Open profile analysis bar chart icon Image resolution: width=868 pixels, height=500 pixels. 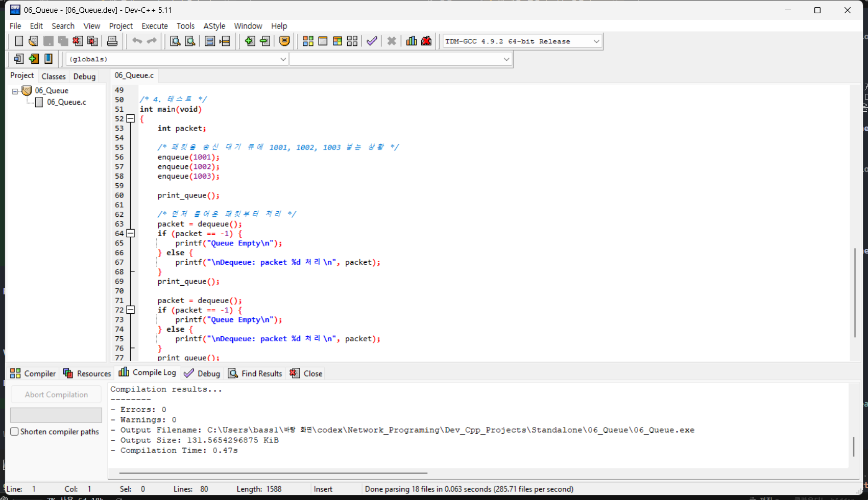coord(412,41)
